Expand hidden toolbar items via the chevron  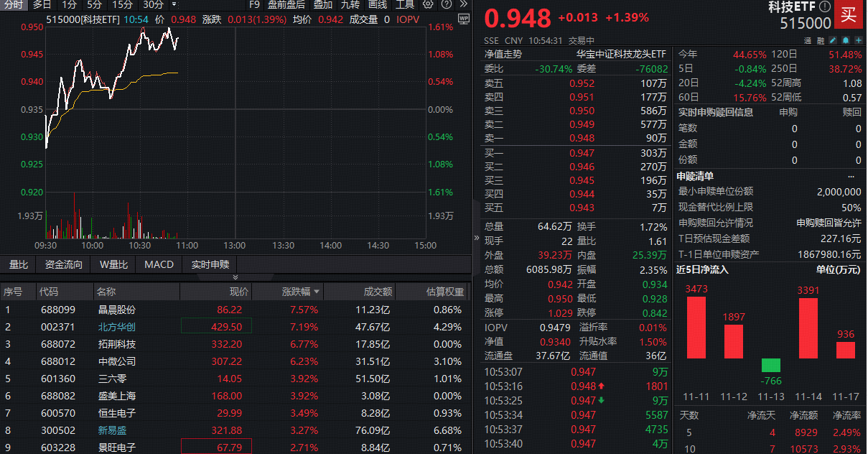pyautogui.click(x=463, y=4)
